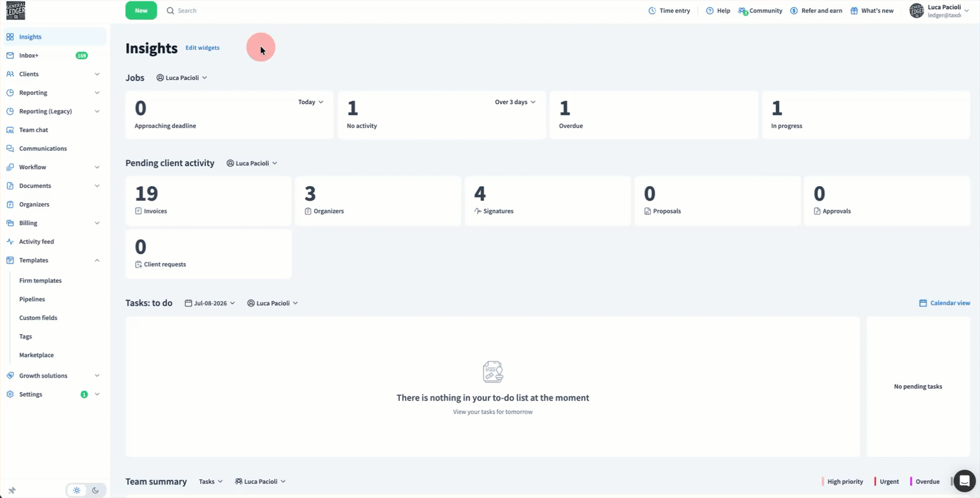This screenshot has width=980, height=498.
Task: Click the pin sidebar icon
Action: tap(12, 490)
